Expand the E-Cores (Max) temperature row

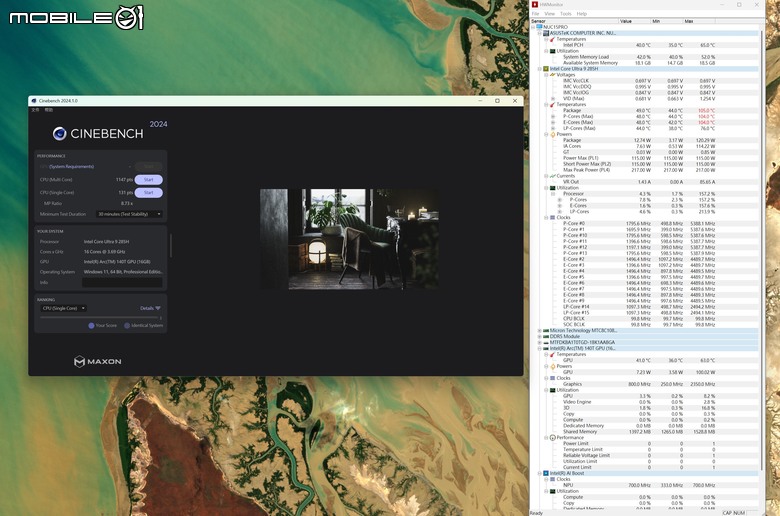553,122
